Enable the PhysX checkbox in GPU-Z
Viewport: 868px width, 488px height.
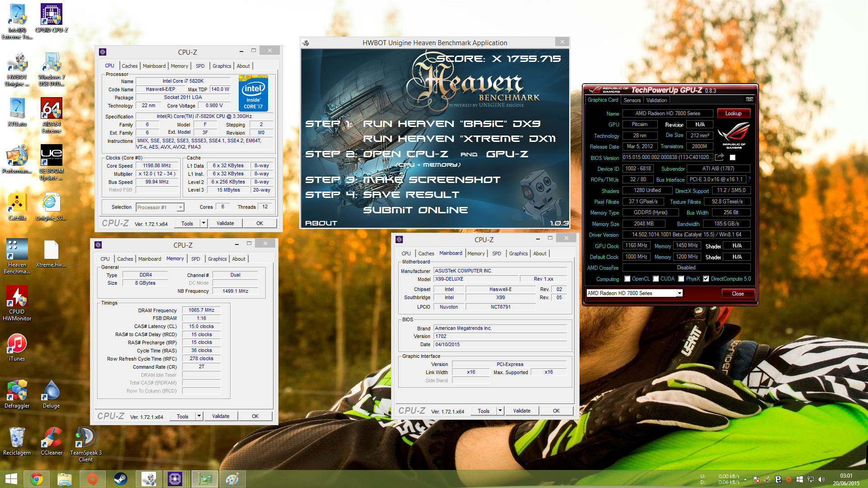[x=681, y=279]
